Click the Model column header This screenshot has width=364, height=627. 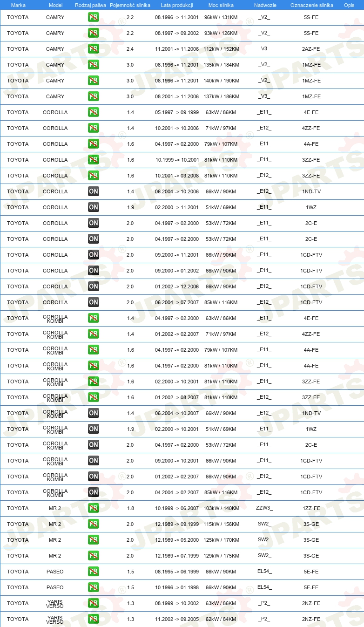click(x=55, y=5)
